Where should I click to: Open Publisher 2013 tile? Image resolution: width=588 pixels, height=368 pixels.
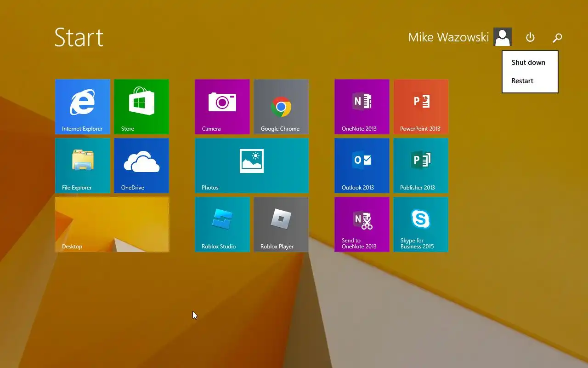[x=421, y=166]
